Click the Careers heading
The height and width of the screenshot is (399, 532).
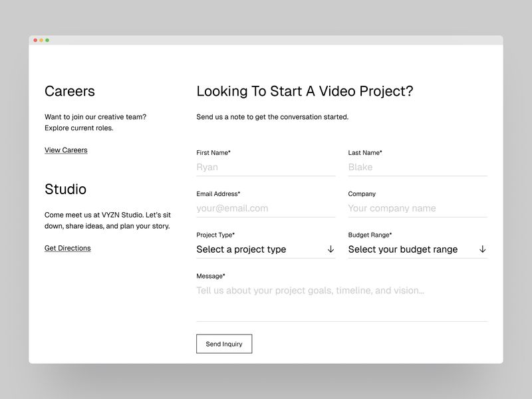tap(69, 91)
